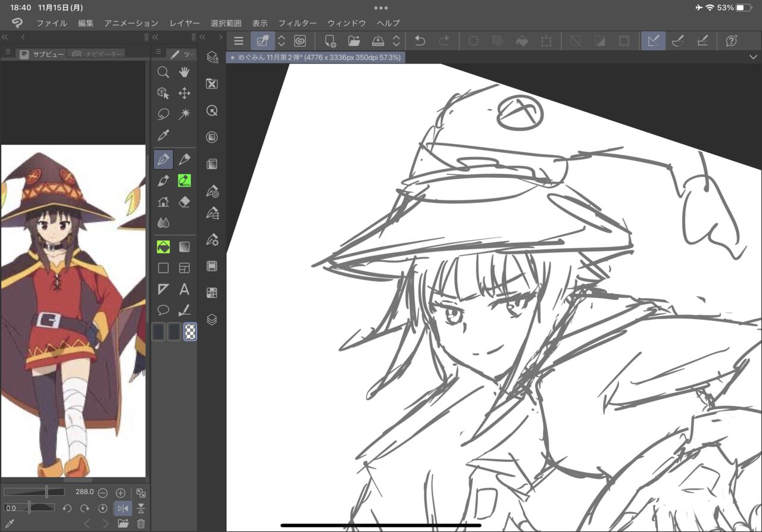Screen dimensions: 762x532
Task: Toggle Snap to Special Ruler
Action: click(x=677, y=41)
